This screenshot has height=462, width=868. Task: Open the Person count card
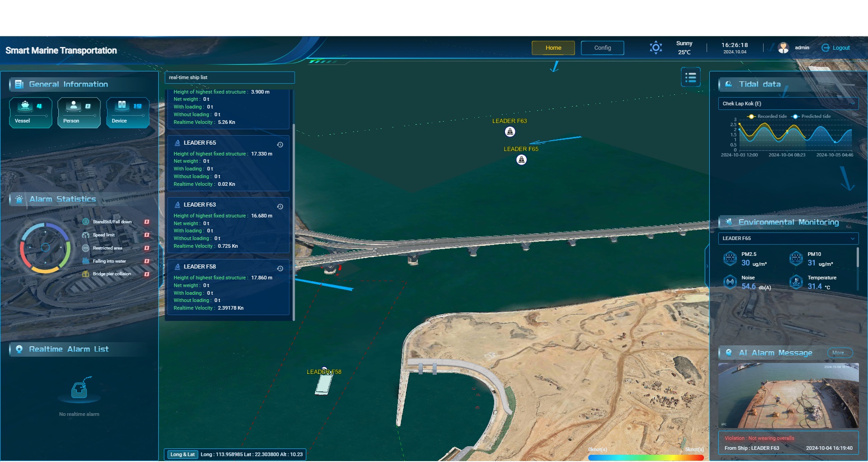pos(79,113)
